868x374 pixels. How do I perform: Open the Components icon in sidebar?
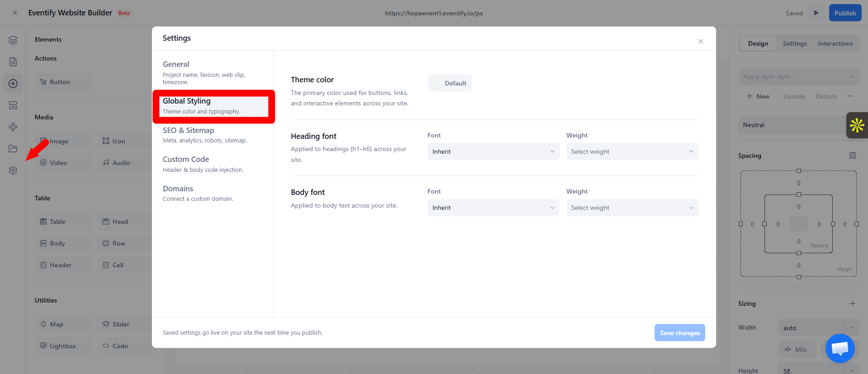click(13, 127)
